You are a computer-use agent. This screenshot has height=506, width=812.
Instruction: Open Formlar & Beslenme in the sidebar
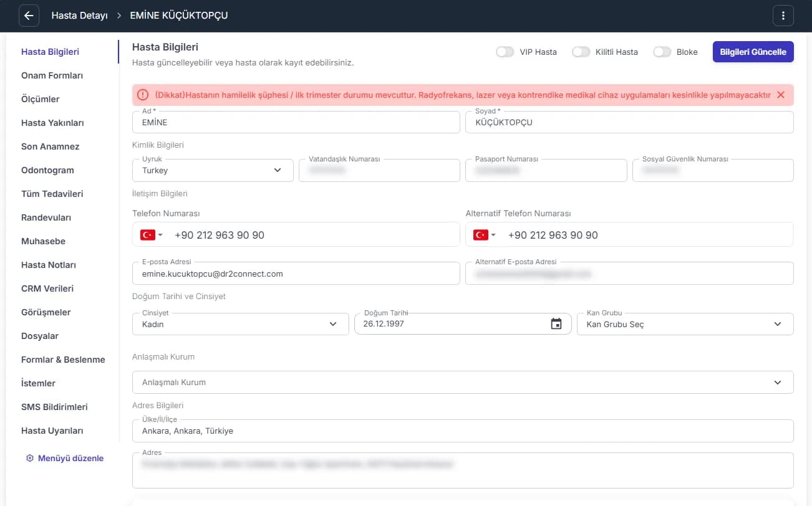point(63,360)
